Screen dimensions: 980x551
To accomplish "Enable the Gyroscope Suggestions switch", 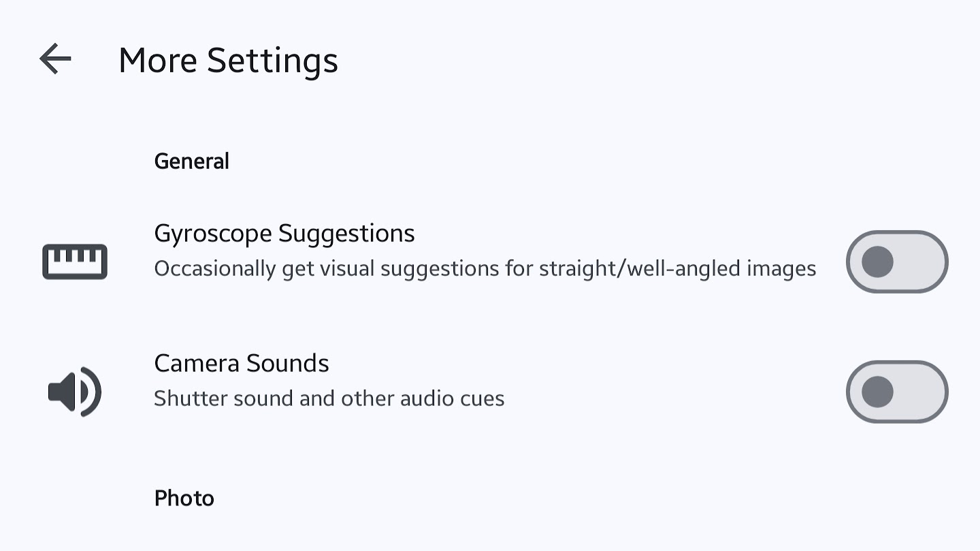I will click(x=896, y=262).
